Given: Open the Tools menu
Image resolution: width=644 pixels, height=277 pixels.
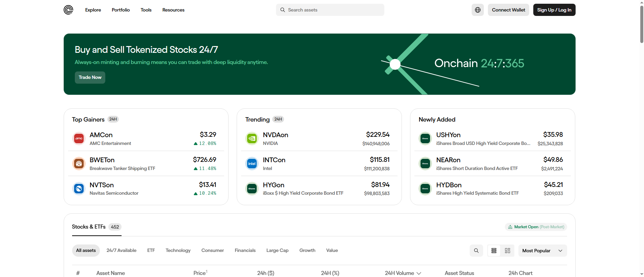Looking at the screenshot, I should tap(146, 10).
